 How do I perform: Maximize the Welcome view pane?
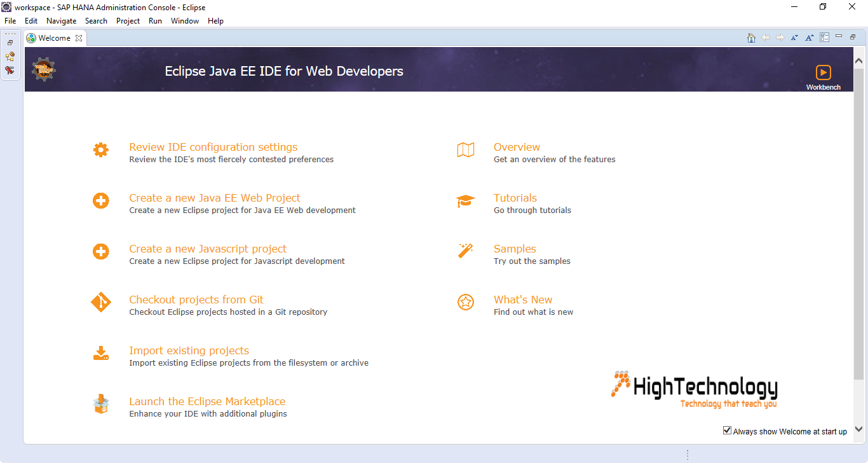pos(853,37)
